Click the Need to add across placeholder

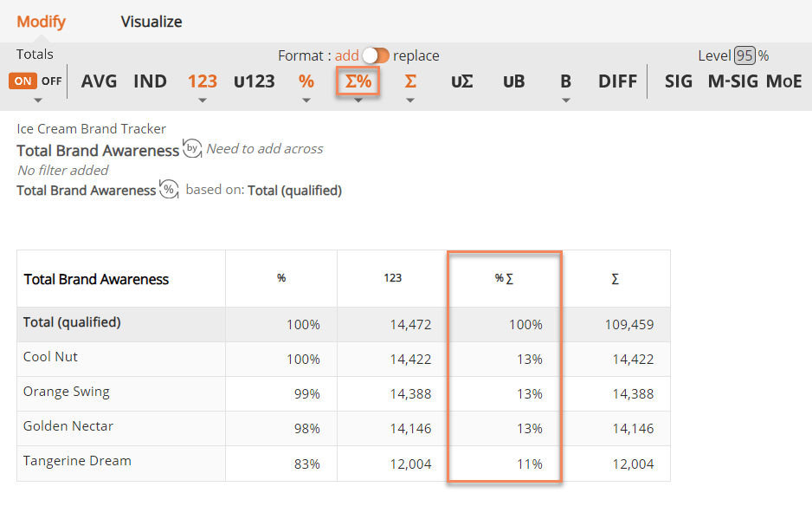click(x=265, y=149)
